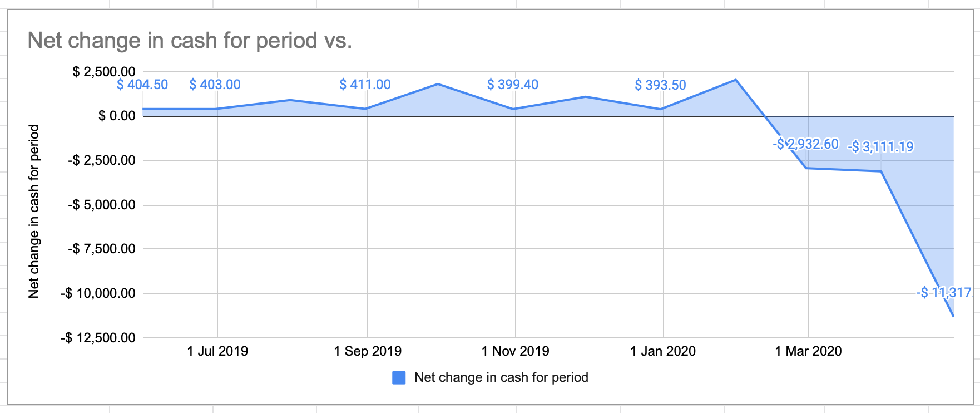This screenshot has width=980, height=413.
Task: Click the 1 Mar 2020 axis label
Action: click(808, 351)
